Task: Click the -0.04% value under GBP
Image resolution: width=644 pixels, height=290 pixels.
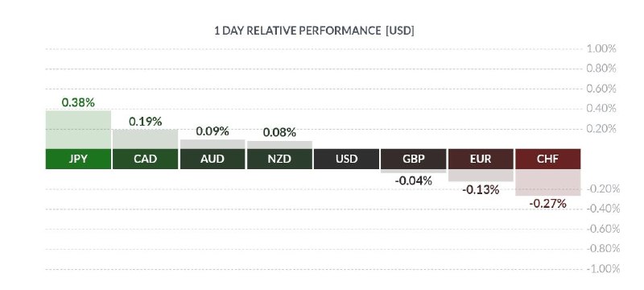Action: coord(414,180)
